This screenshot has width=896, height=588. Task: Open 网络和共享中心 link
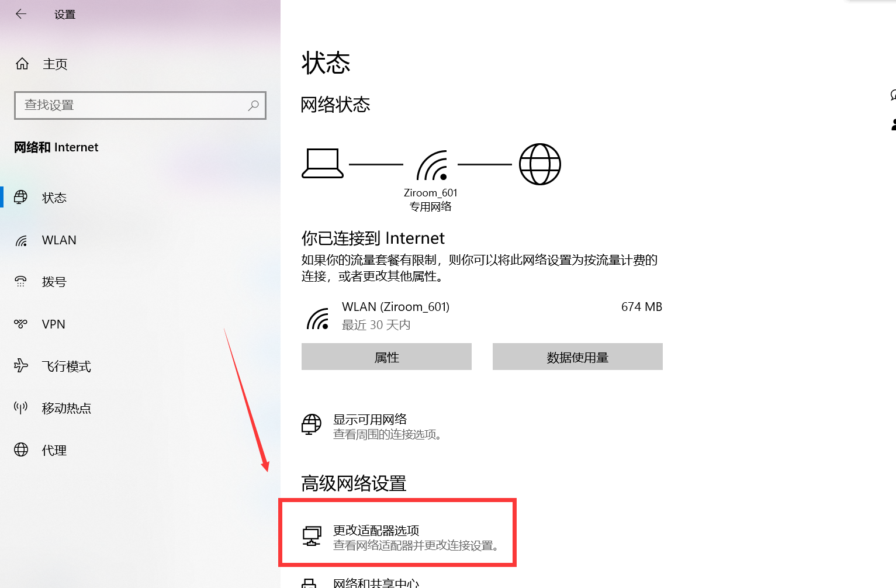pyautogui.click(x=376, y=583)
